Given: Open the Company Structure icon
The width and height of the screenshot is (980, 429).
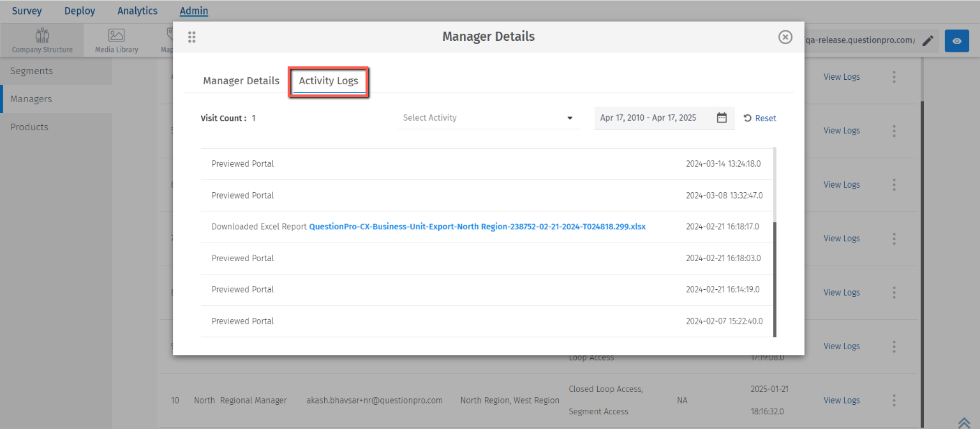Looking at the screenshot, I should coord(42,40).
